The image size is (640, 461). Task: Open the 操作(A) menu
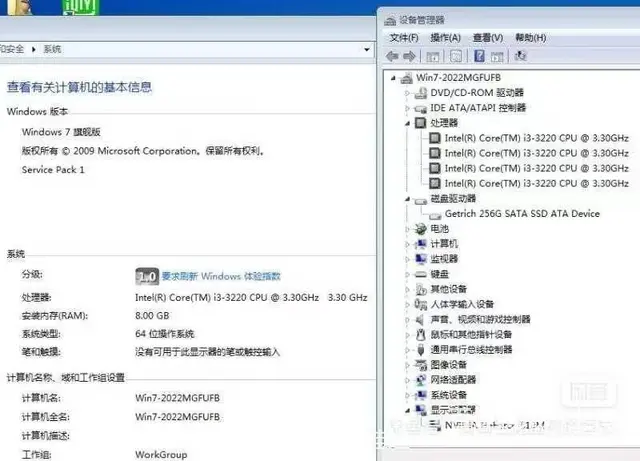[445, 38]
